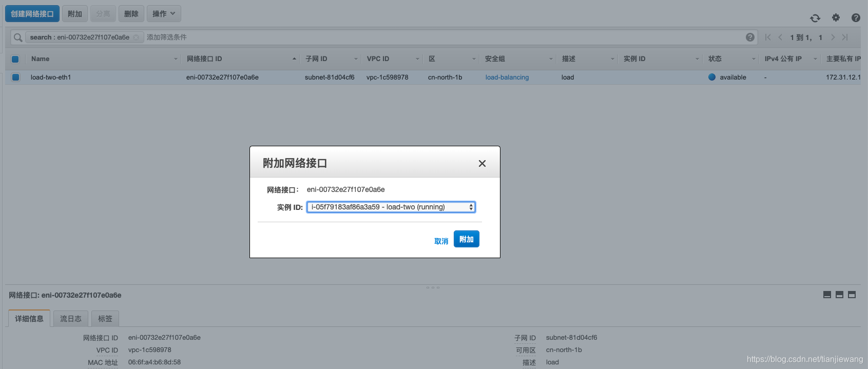This screenshot has width=868, height=369.
Task: Open filter help icon in search bar
Action: click(x=750, y=37)
